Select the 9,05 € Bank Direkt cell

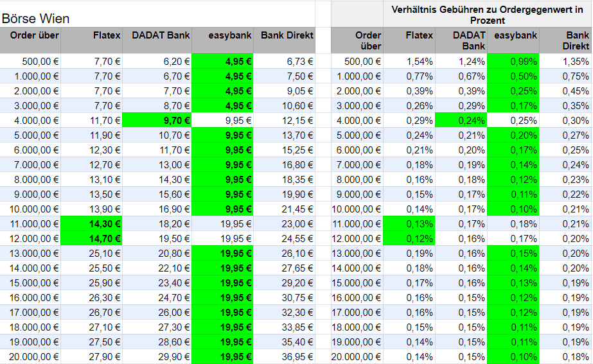284,91
